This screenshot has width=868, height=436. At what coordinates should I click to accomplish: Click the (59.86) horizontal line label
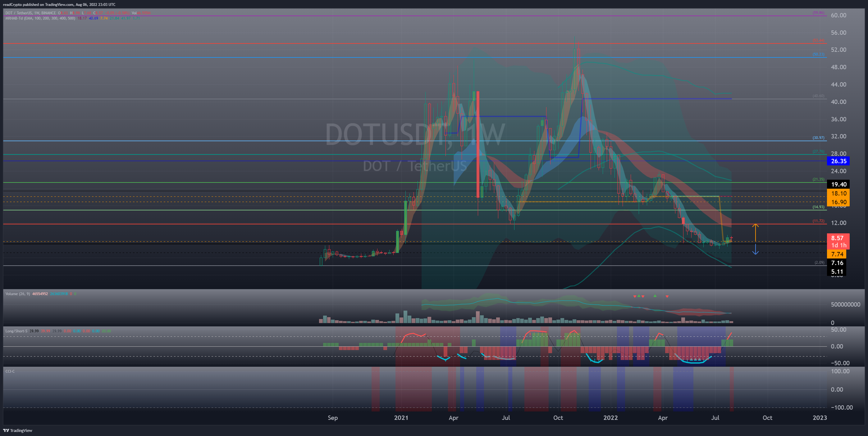click(818, 13)
